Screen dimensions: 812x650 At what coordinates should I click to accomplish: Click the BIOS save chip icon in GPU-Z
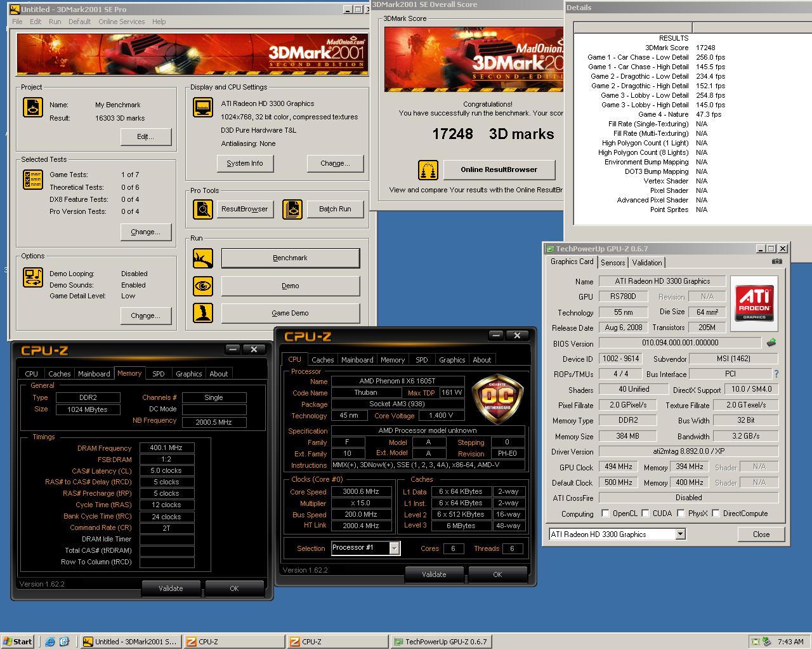(771, 343)
